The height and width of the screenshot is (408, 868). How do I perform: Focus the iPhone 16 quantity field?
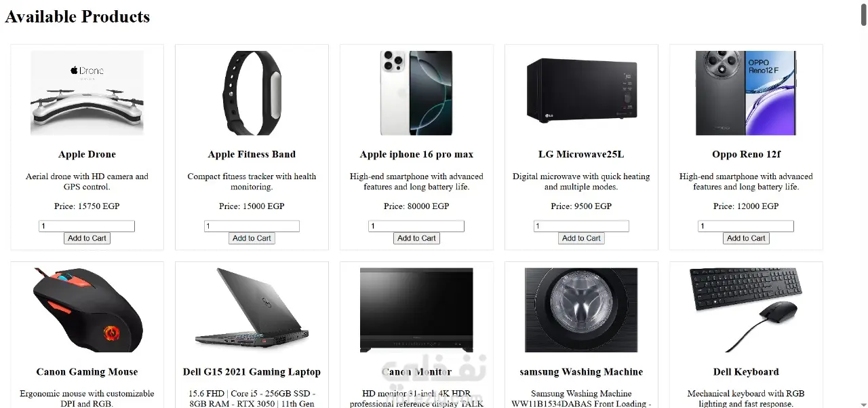point(416,226)
